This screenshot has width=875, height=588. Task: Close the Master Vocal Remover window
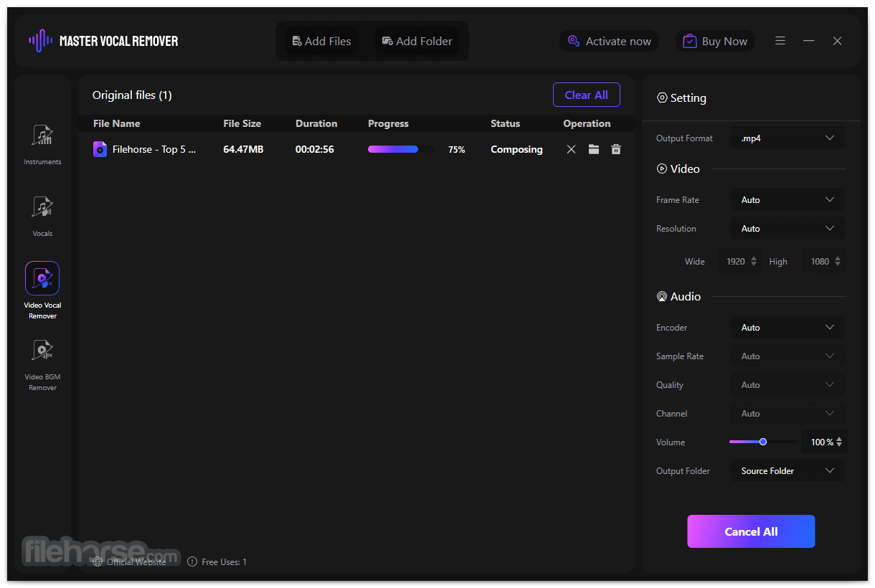[837, 41]
